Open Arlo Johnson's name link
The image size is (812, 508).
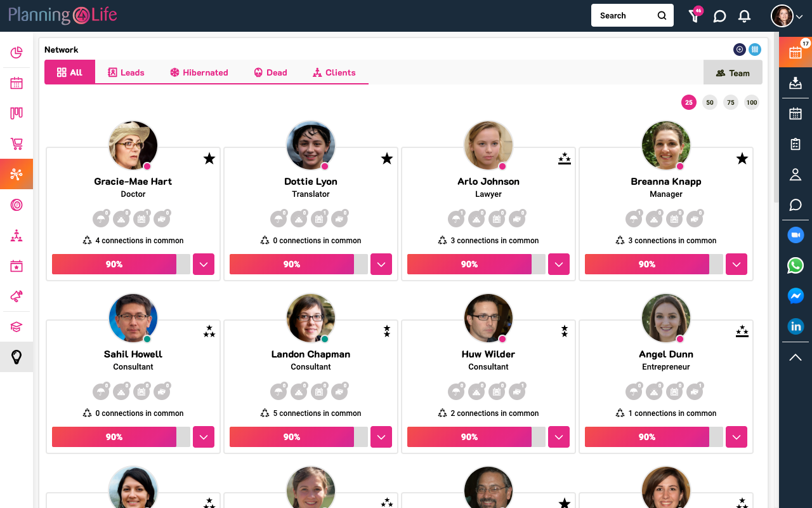(x=488, y=182)
